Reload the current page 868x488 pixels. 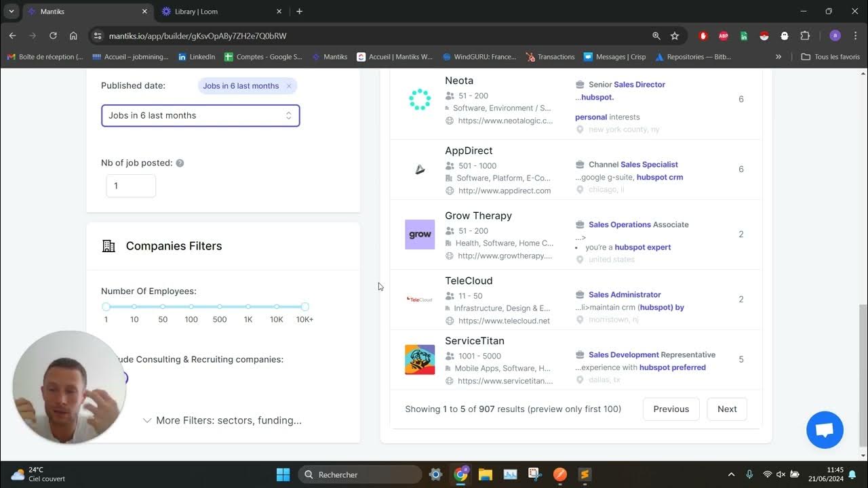click(x=53, y=36)
